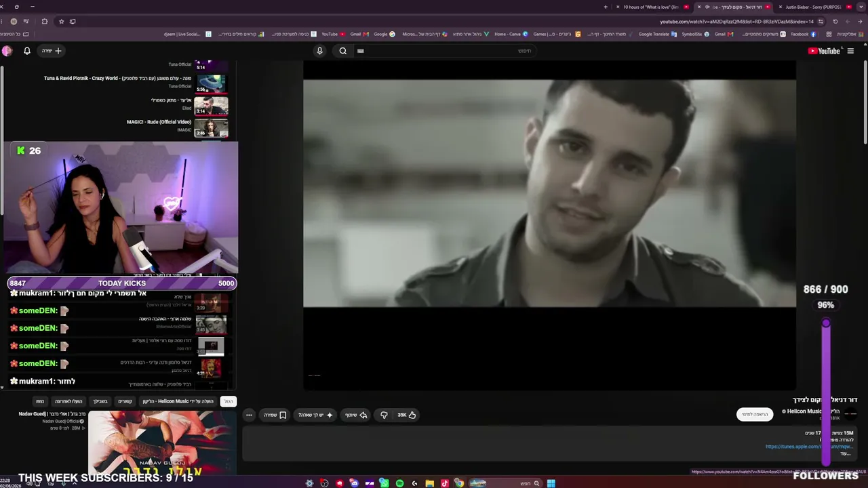868x488 pixels.
Task: Open File Explorer from the taskbar
Action: click(429, 483)
